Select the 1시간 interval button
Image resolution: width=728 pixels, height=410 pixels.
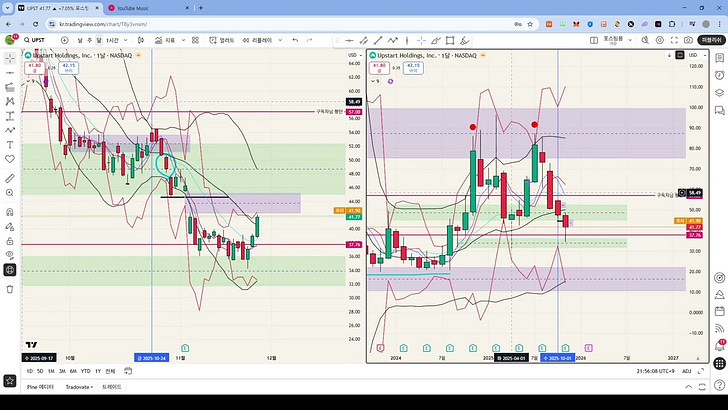coord(112,40)
